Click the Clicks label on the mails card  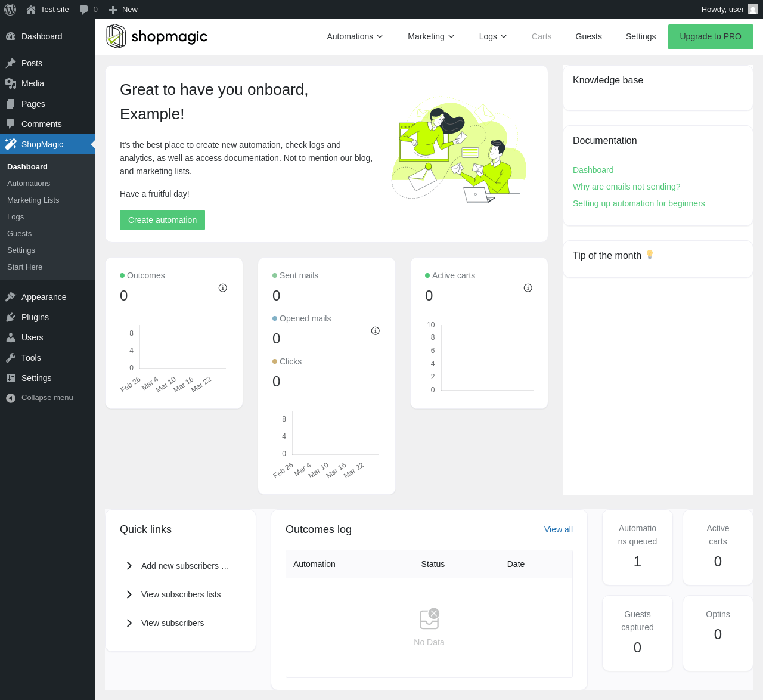(x=290, y=361)
